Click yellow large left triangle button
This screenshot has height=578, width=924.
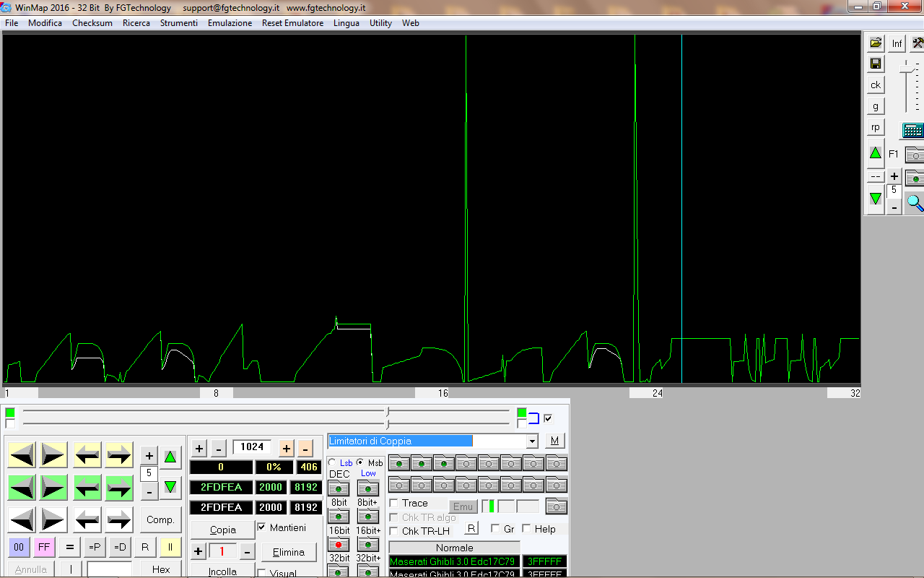[x=22, y=455]
